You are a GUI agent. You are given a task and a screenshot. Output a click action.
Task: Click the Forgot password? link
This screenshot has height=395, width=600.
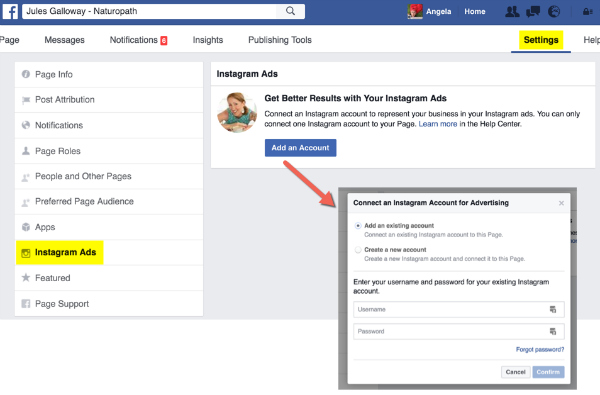pyautogui.click(x=540, y=349)
